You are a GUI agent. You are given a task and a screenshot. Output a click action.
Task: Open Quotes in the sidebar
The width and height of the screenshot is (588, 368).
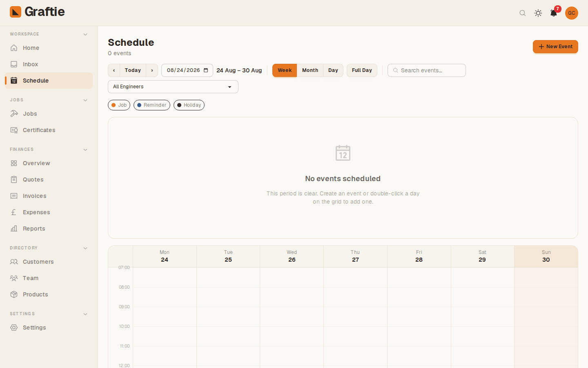(49, 180)
